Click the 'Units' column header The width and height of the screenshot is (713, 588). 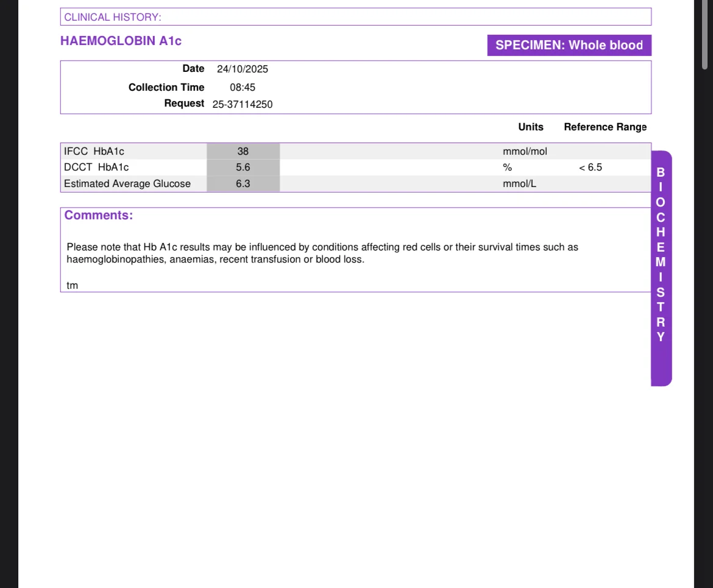tap(531, 127)
